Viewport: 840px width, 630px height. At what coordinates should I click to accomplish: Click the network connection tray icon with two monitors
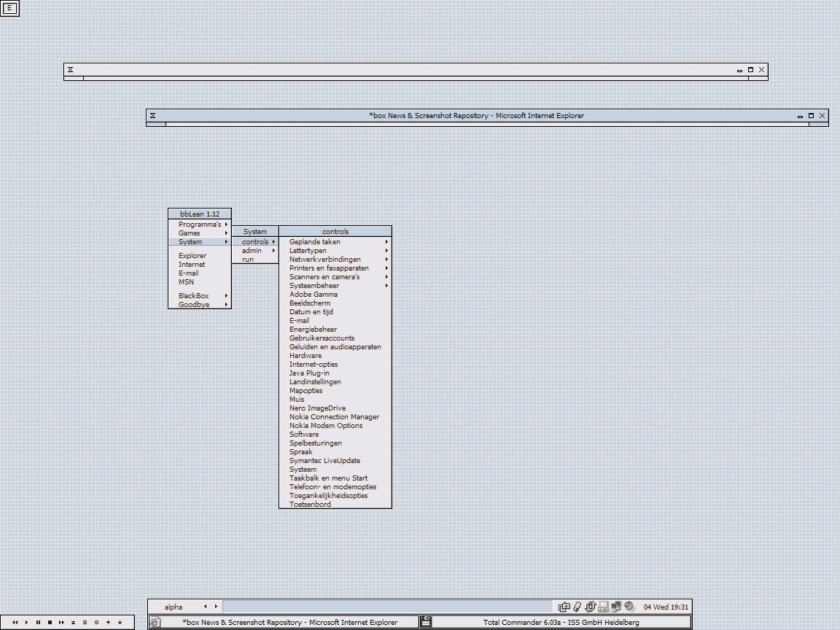click(616, 607)
